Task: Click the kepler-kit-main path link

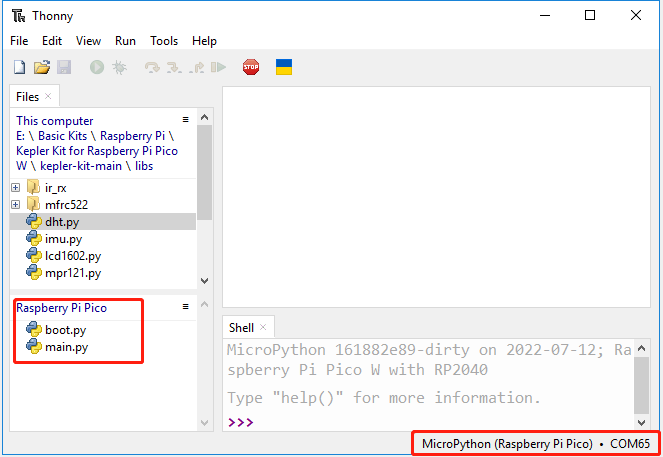Action: coord(81,166)
